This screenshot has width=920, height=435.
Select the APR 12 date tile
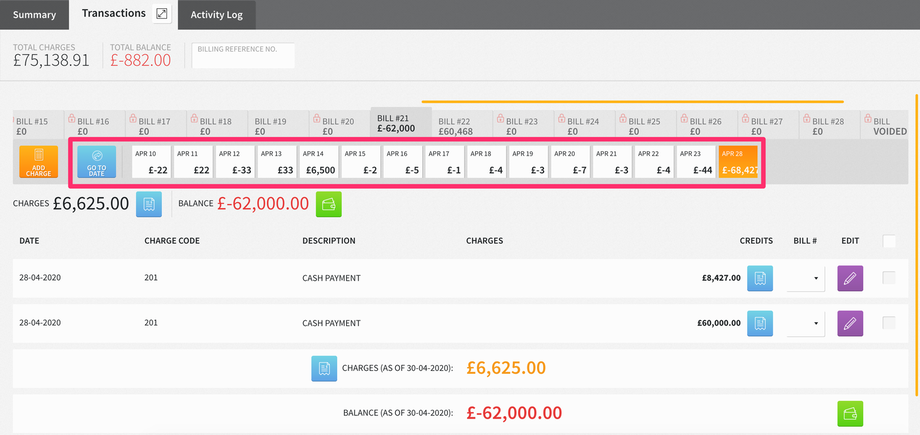tap(235, 162)
